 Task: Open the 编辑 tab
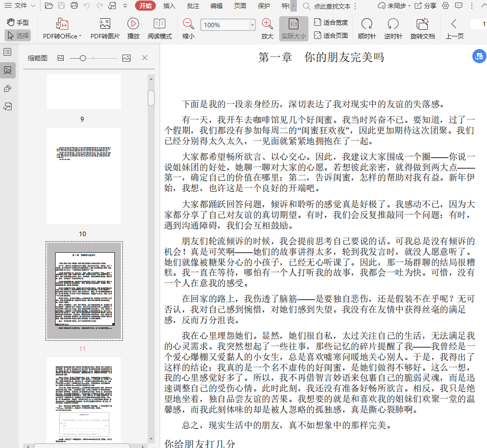(216, 6)
